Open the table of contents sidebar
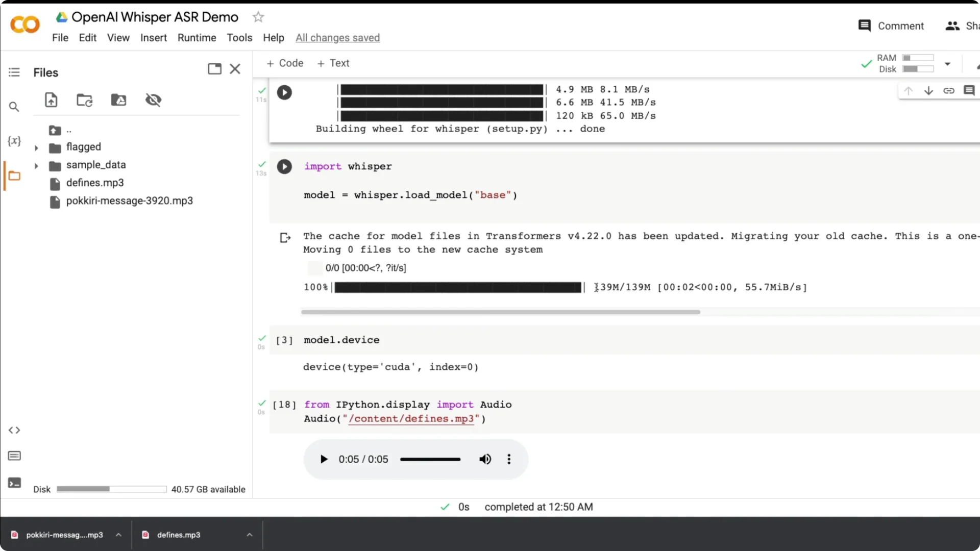The image size is (980, 551). click(x=14, y=72)
